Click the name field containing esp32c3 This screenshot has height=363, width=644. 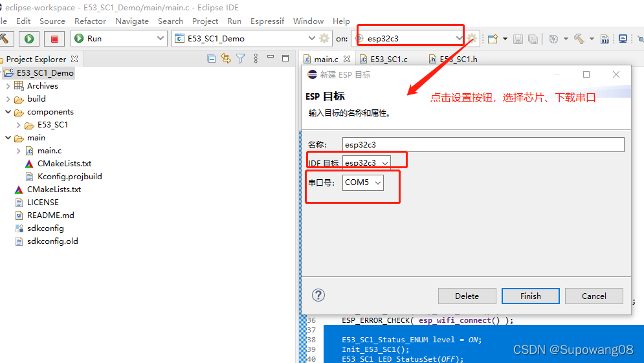click(x=483, y=144)
